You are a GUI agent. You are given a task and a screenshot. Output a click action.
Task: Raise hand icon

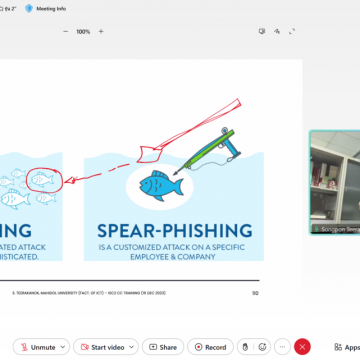coord(245,347)
